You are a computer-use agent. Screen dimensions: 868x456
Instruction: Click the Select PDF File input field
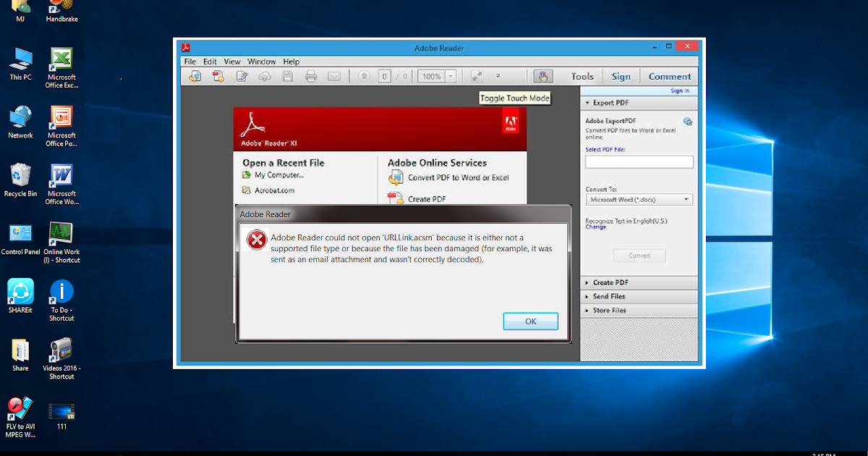(x=639, y=161)
